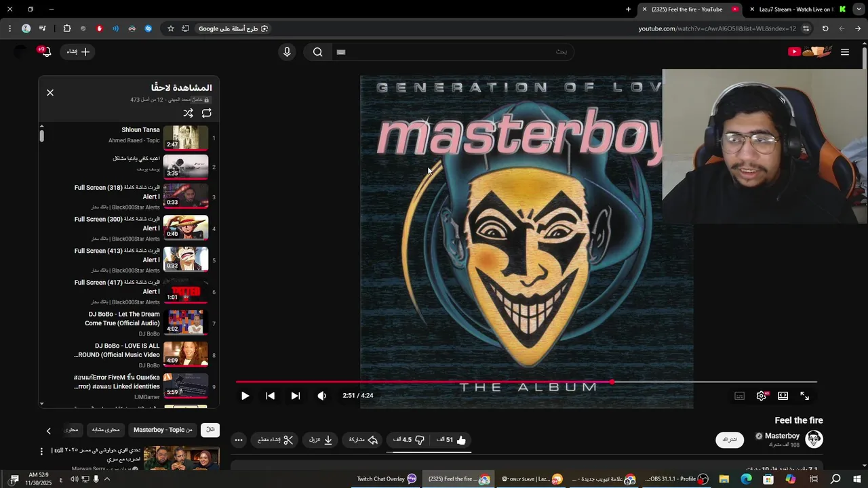Screen dimensions: 868x488
Task: Select the Feel the fire YouTube tab
Action: 688,9
